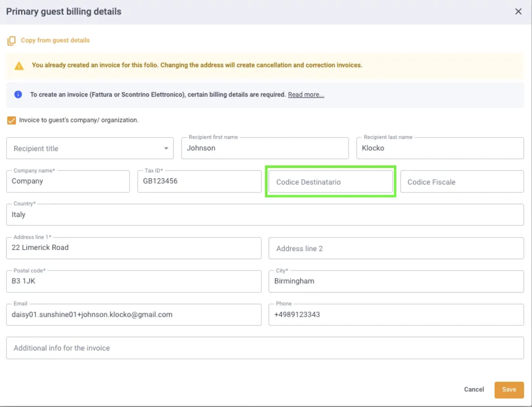Click the Recipient title dropdown arrow

pos(166,148)
